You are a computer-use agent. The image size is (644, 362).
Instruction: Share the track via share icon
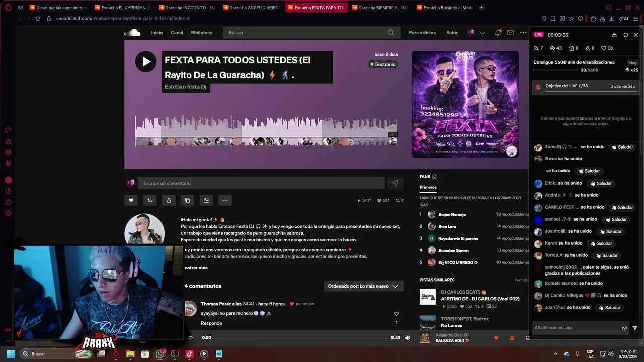[169, 200]
